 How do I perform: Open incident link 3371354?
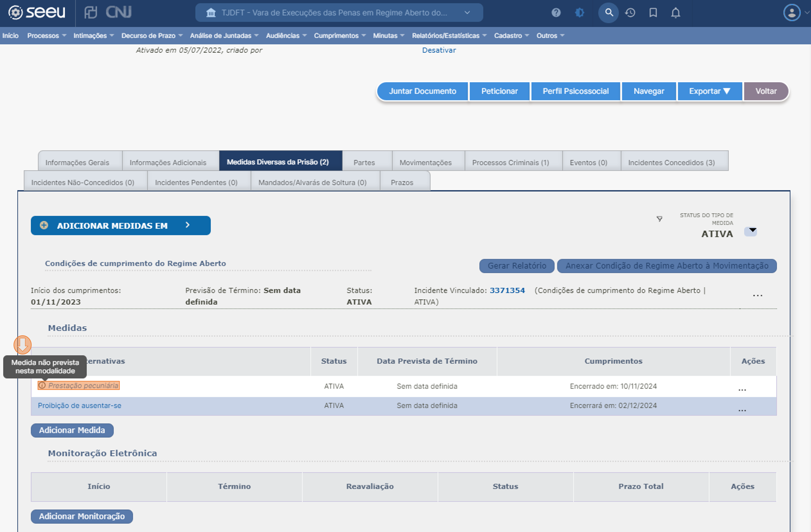507,291
